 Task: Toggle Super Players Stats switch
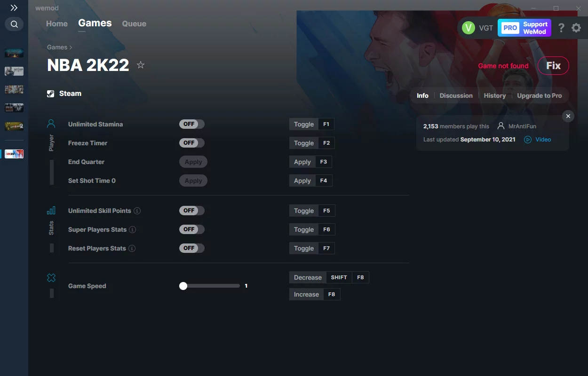192,229
